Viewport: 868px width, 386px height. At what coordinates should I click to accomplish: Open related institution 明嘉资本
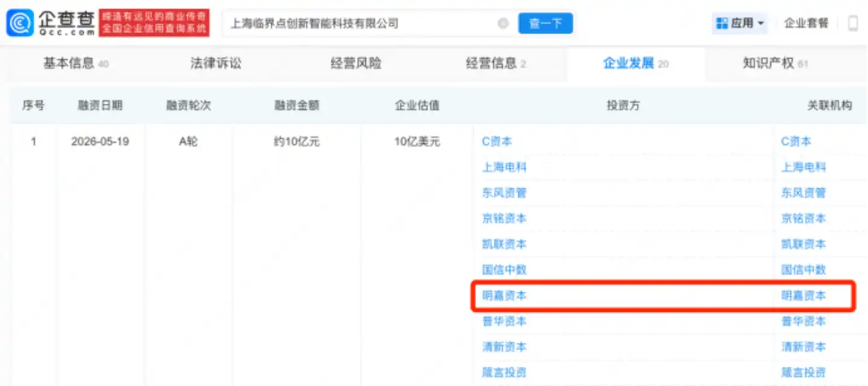(x=803, y=296)
